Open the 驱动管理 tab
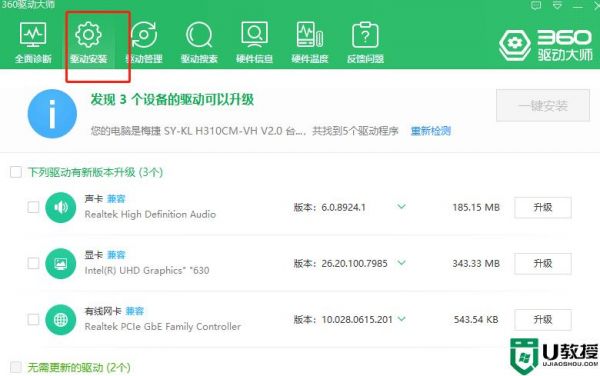The height and width of the screenshot is (376, 600). 144,42
